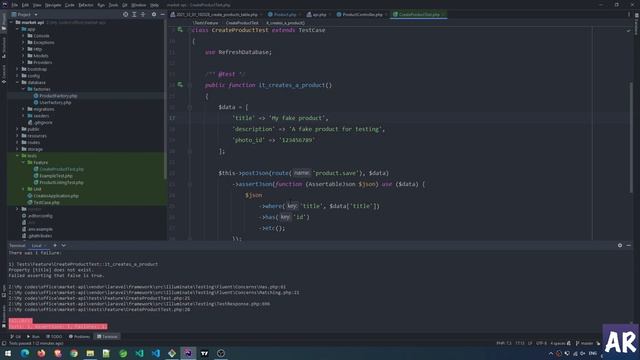Open Git tool window button
Viewport: 640px width, 360px height.
(x=16, y=336)
